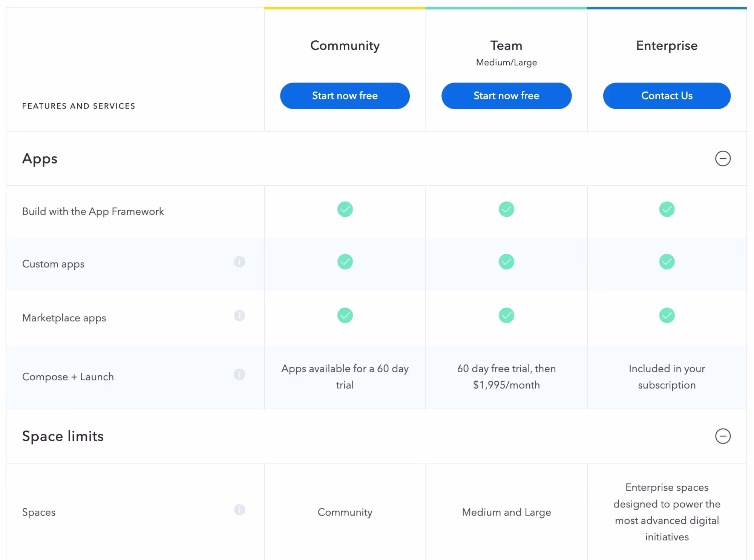Click info icon next to Custom apps
This screenshot has height=560, width=754.
pos(239,262)
